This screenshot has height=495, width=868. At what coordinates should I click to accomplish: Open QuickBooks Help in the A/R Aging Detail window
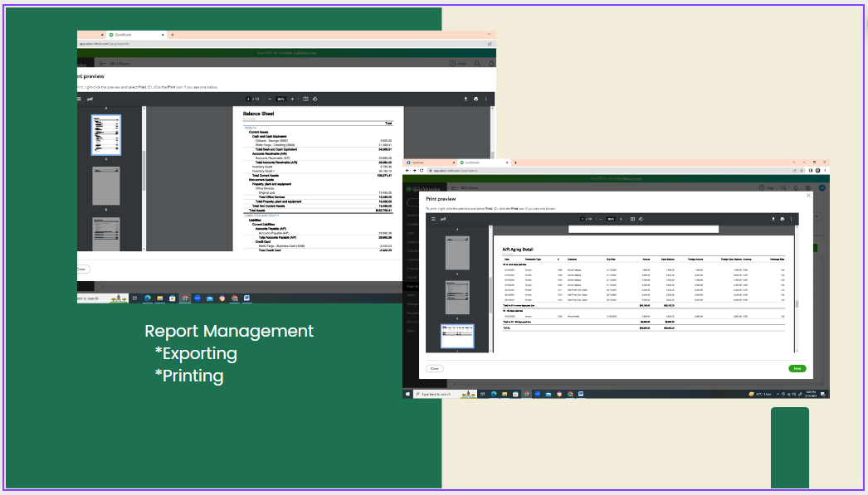coord(766,188)
